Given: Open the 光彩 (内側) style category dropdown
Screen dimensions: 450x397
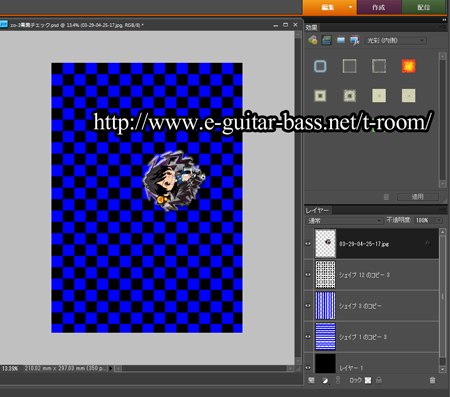Looking at the screenshot, I should point(395,41).
